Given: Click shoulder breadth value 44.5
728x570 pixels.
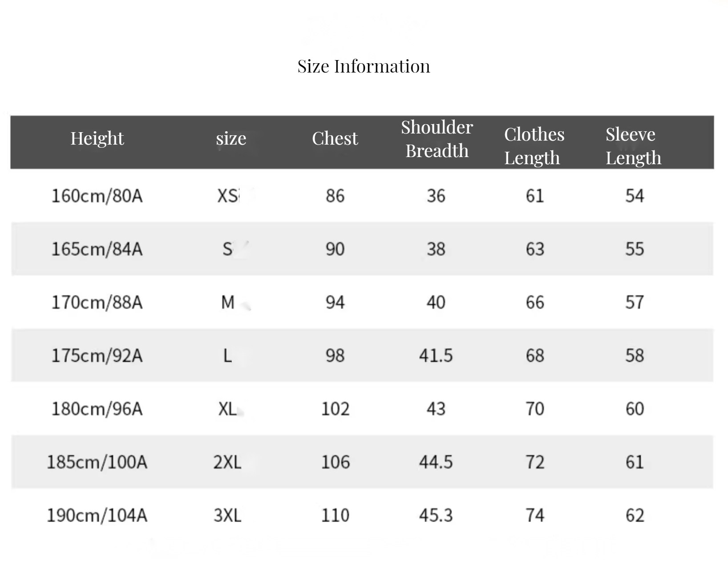Looking at the screenshot, I should click(x=436, y=462).
